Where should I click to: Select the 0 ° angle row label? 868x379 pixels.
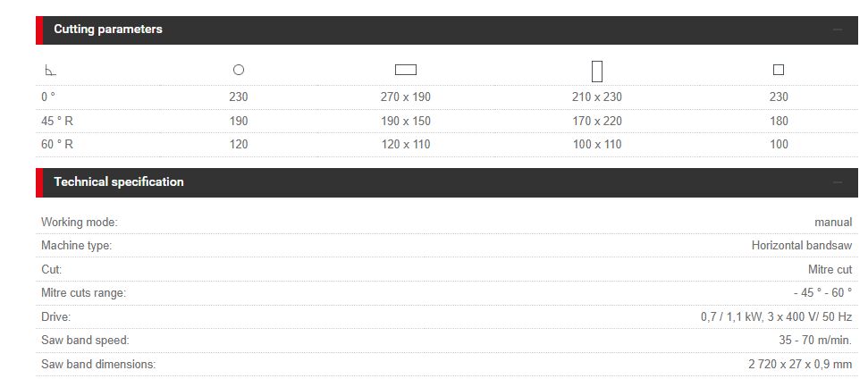click(48, 97)
